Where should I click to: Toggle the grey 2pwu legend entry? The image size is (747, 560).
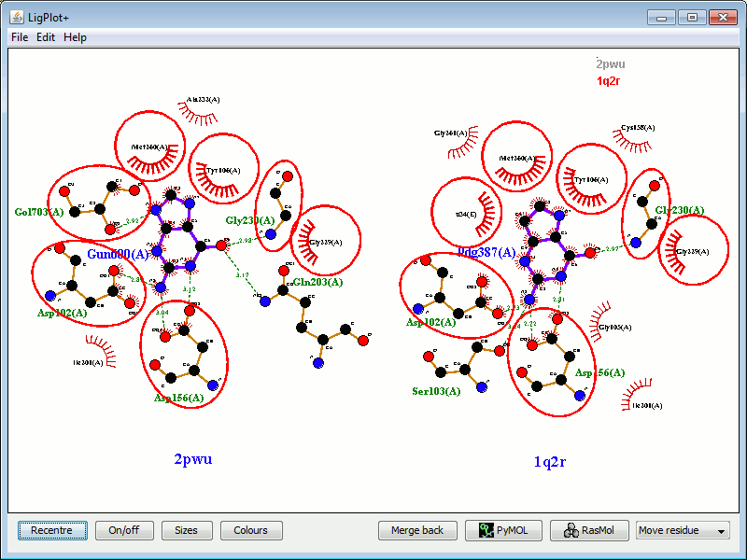(611, 64)
